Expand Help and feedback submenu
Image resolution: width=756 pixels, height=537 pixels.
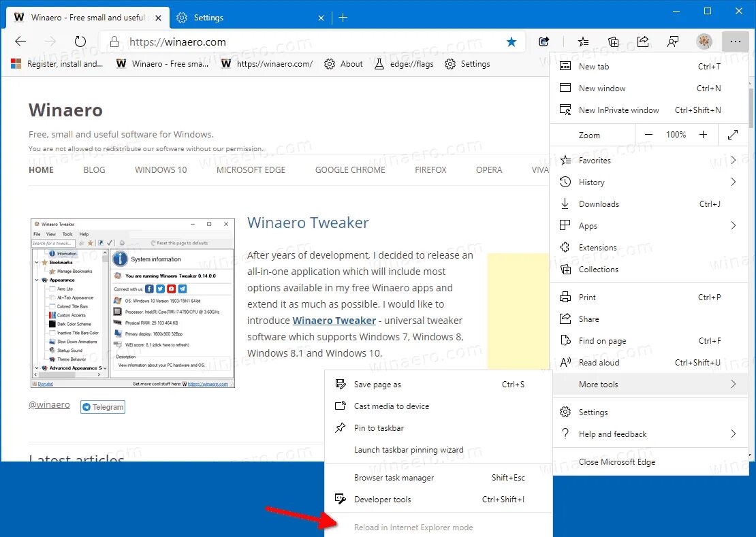coord(649,434)
